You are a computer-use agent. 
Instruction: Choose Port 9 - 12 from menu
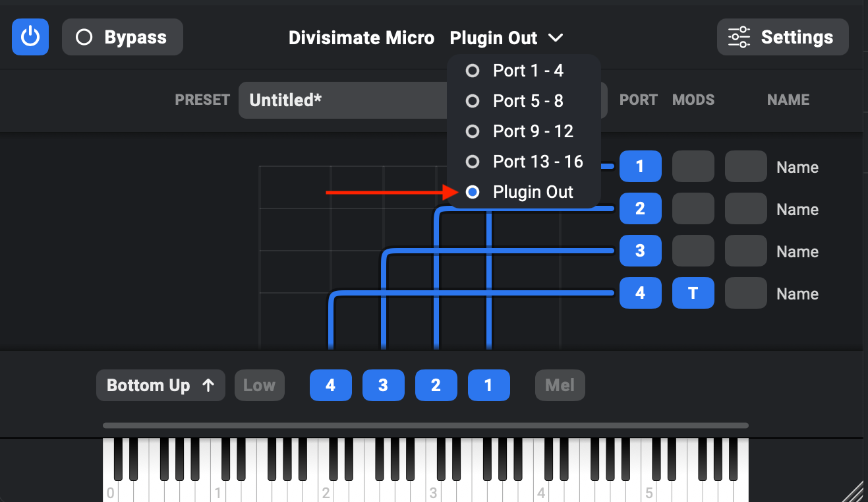coord(524,131)
